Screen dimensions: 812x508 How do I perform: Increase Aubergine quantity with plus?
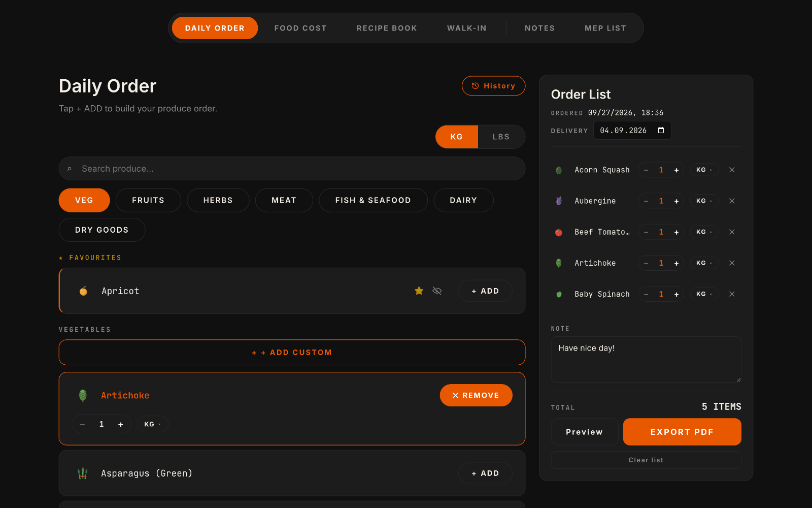pos(676,201)
